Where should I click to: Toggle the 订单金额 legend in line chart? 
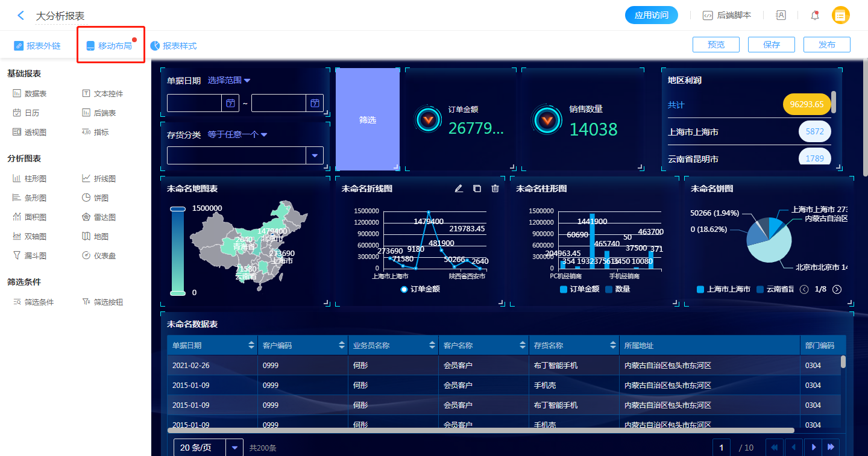[420, 289]
